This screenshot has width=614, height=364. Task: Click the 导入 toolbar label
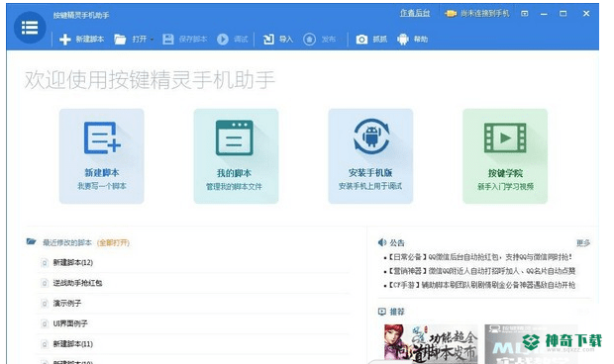[286, 40]
